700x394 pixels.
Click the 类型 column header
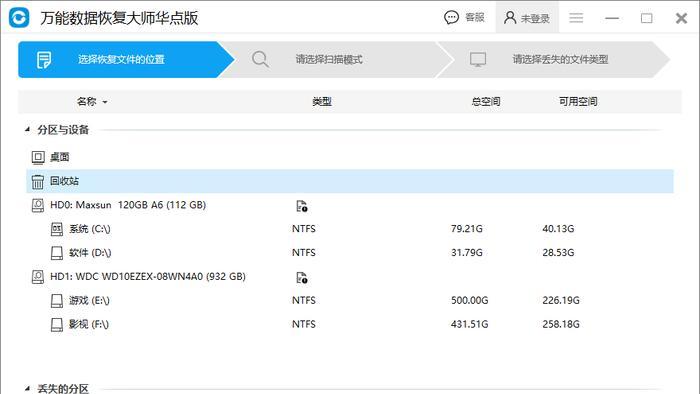click(321, 102)
